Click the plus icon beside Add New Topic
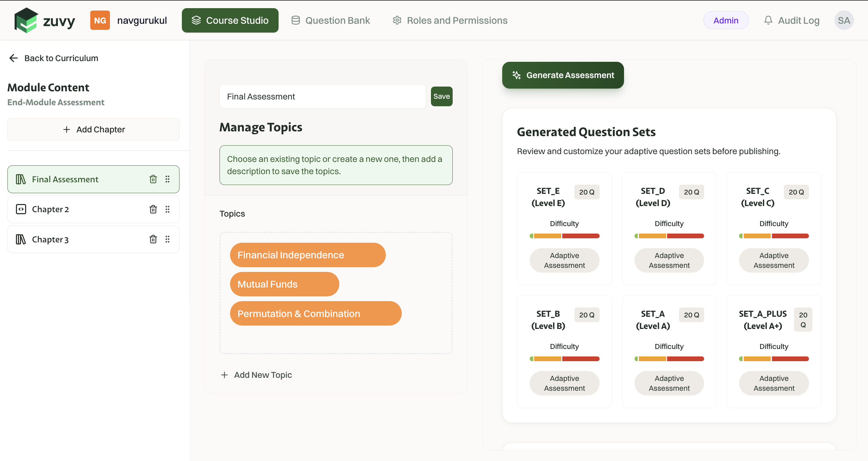 pyautogui.click(x=224, y=375)
